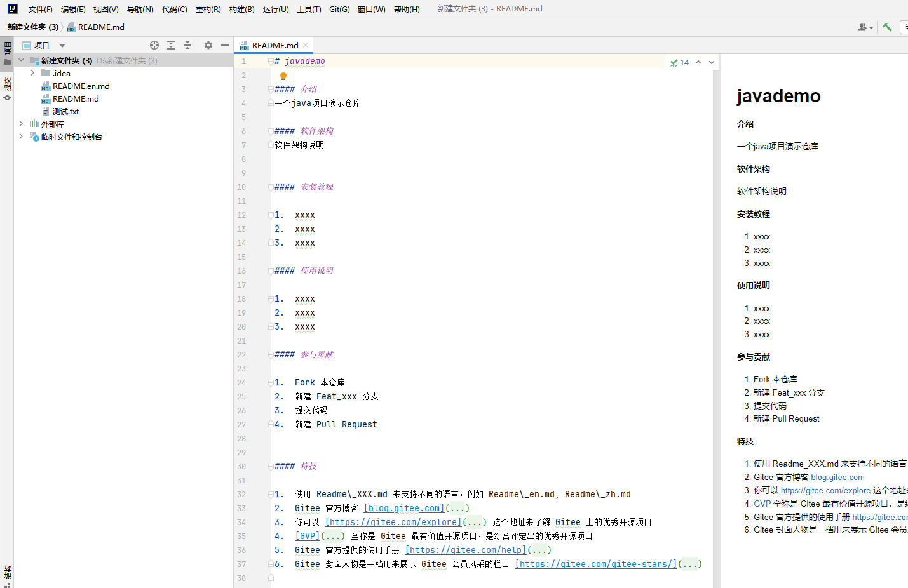Open the project panel gear options
Viewport: 908px width, 588px height.
click(208, 45)
